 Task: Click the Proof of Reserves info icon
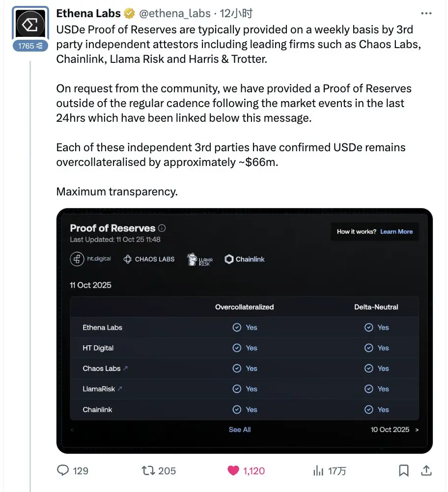[x=162, y=228]
